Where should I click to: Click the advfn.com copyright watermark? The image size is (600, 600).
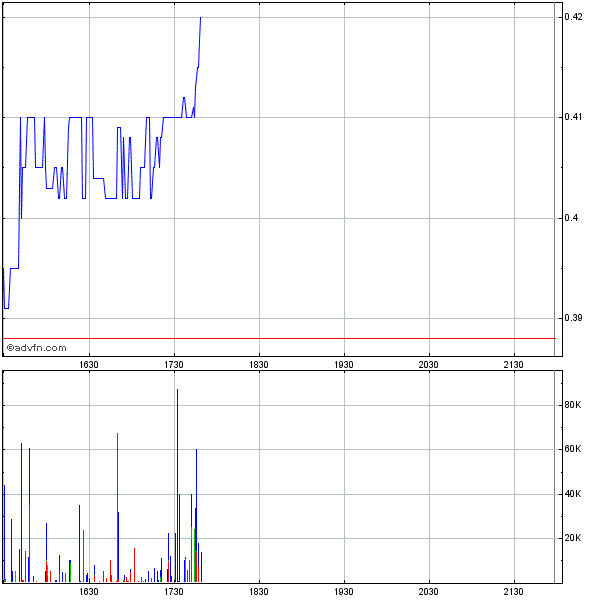[x=37, y=348]
